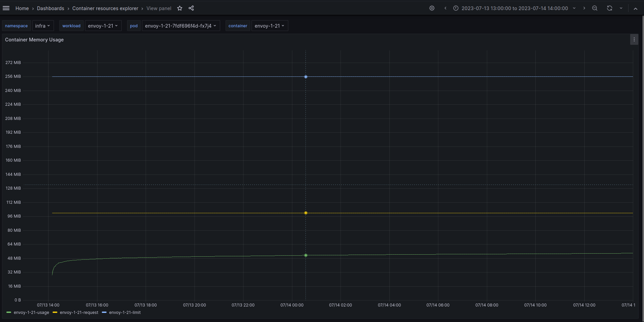Star this dashboard
This screenshot has height=322, width=644.
point(180,8)
